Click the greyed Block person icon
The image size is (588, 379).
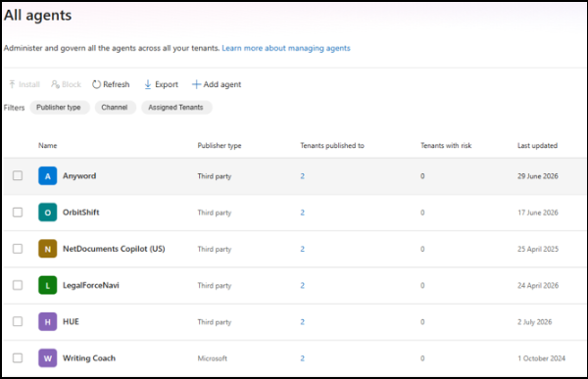pyautogui.click(x=55, y=84)
